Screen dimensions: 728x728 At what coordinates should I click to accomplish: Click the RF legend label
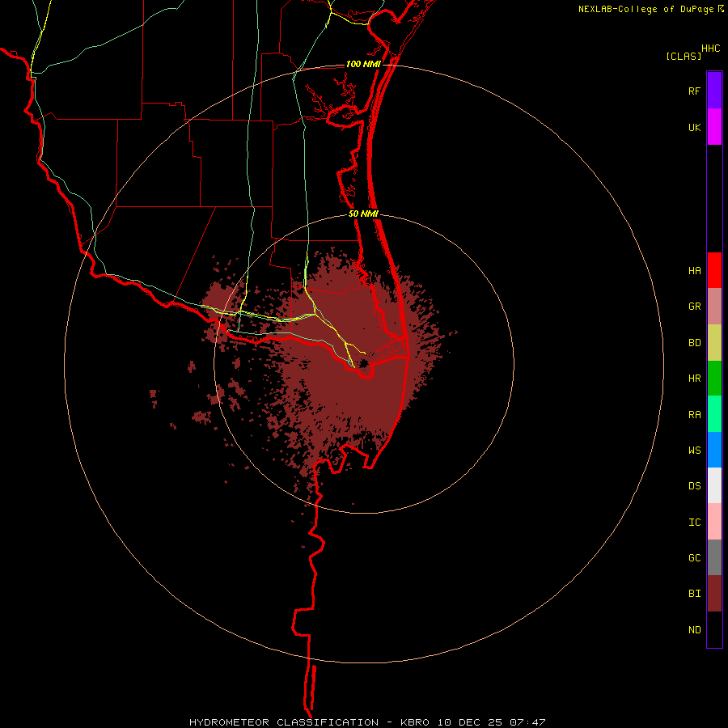694,91
